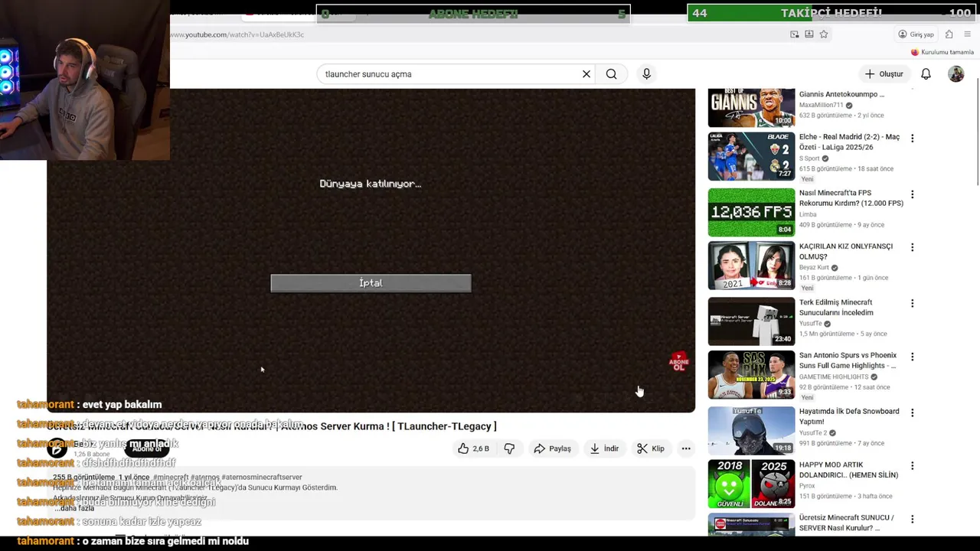Clear the YouTube search box with the X
The image size is (980, 551).
coord(586,74)
